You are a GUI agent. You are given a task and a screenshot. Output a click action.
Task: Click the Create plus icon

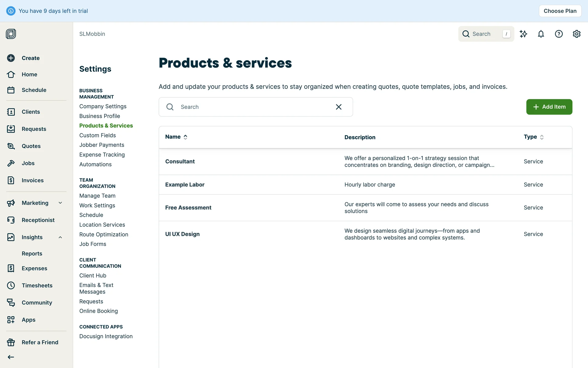[x=11, y=58]
